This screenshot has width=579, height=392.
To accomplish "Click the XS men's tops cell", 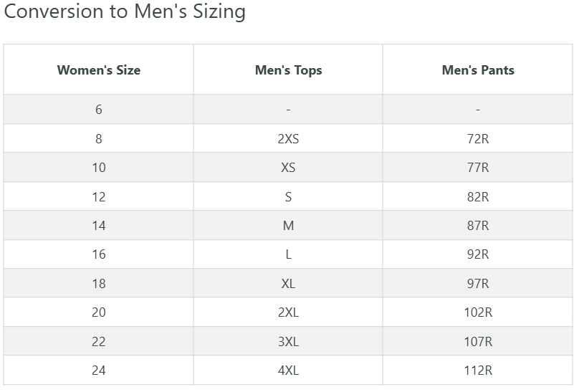I will pyautogui.click(x=288, y=168).
